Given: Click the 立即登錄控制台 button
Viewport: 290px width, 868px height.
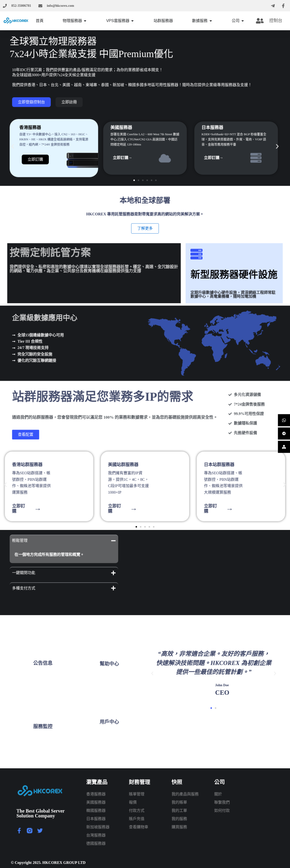Looking at the screenshot, I should coord(32,102).
